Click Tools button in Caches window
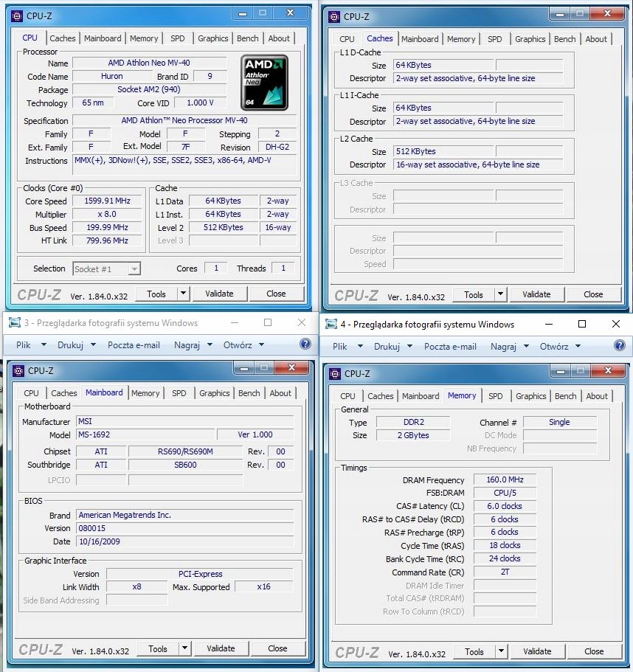The height and width of the screenshot is (672, 633). 474,294
